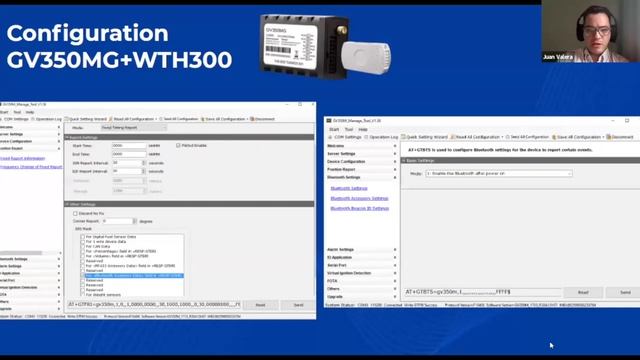Expand Position Report in right window sidebar
640x360 pixels.
[362, 169]
